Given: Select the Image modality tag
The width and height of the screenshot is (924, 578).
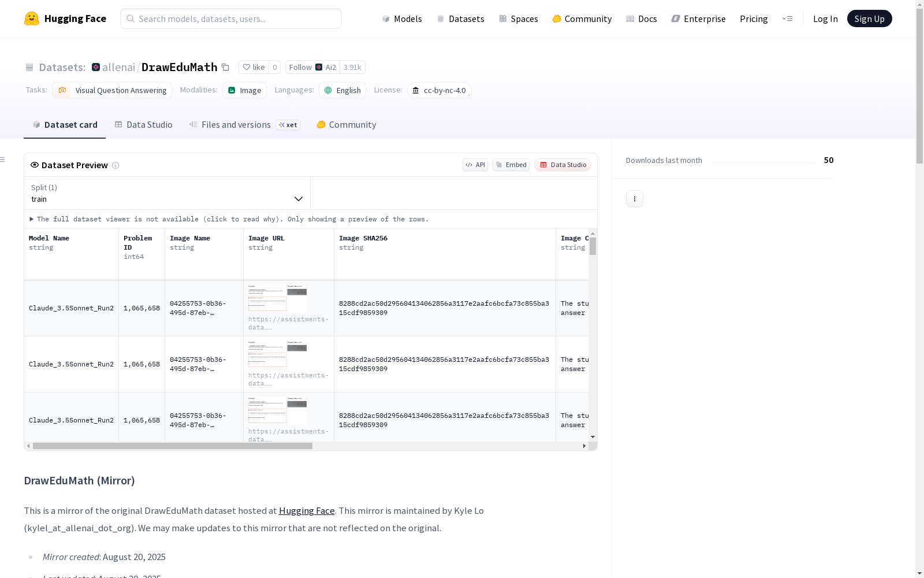Looking at the screenshot, I should pos(244,90).
